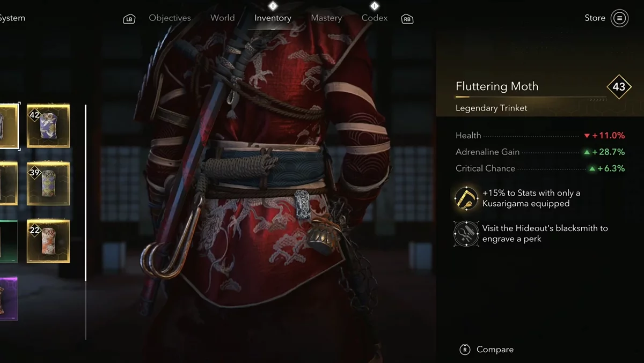Click the Compare button
The height and width of the screenshot is (363, 644).
[x=488, y=350]
